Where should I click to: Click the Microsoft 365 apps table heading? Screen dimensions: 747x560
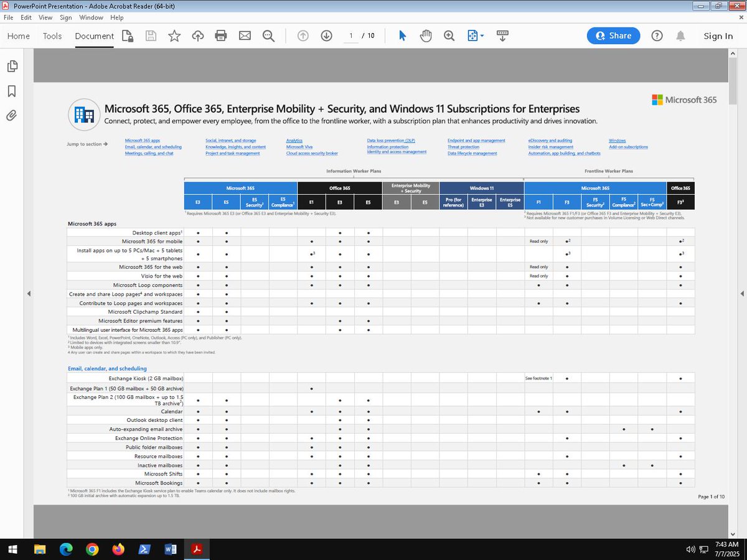point(92,223)
